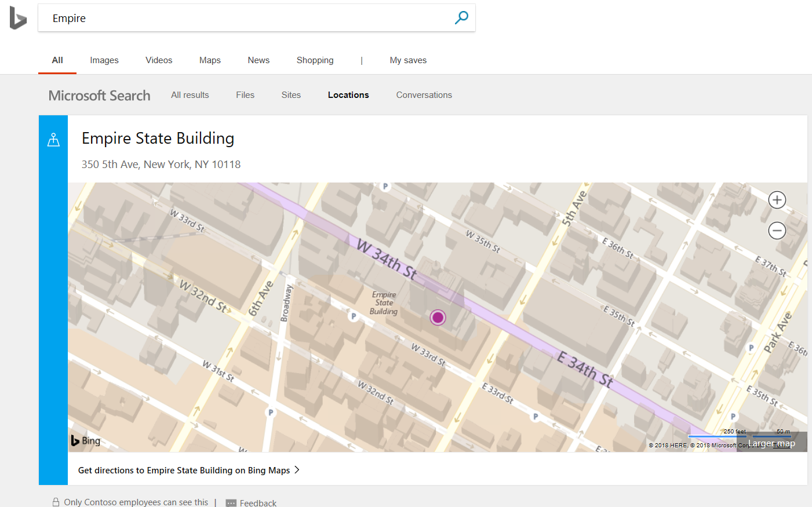Screen dimensions: 812x507
Task: Expand directions via the chevron arrow
Action: click(296, 470)
